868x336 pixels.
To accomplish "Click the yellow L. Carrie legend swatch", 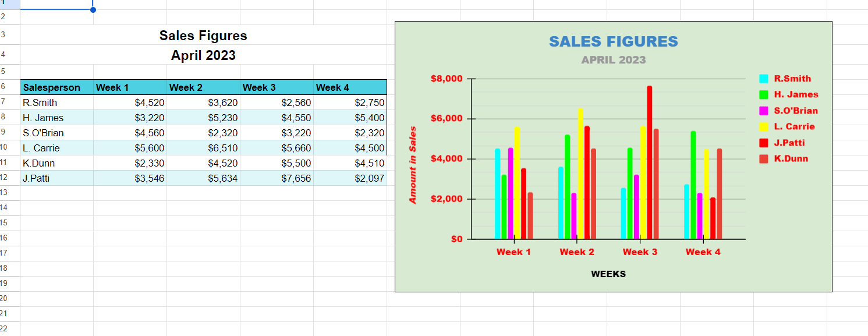I will point(764,126).
